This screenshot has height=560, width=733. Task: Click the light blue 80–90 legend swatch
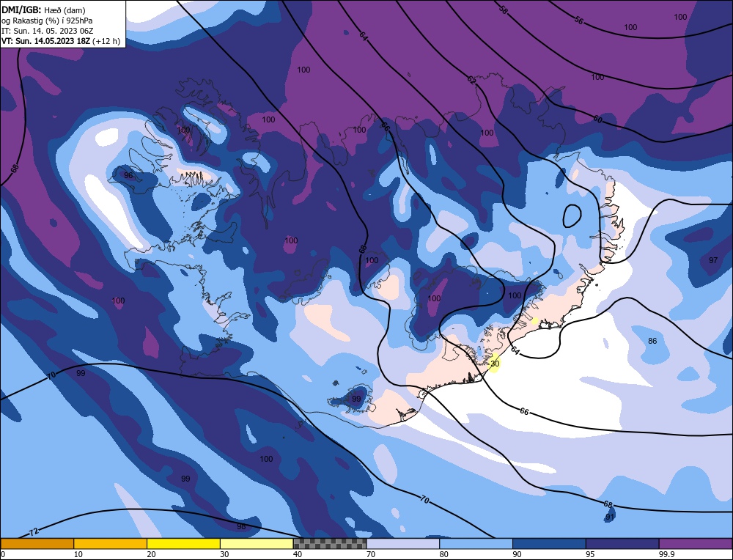(x=476, y=544)
